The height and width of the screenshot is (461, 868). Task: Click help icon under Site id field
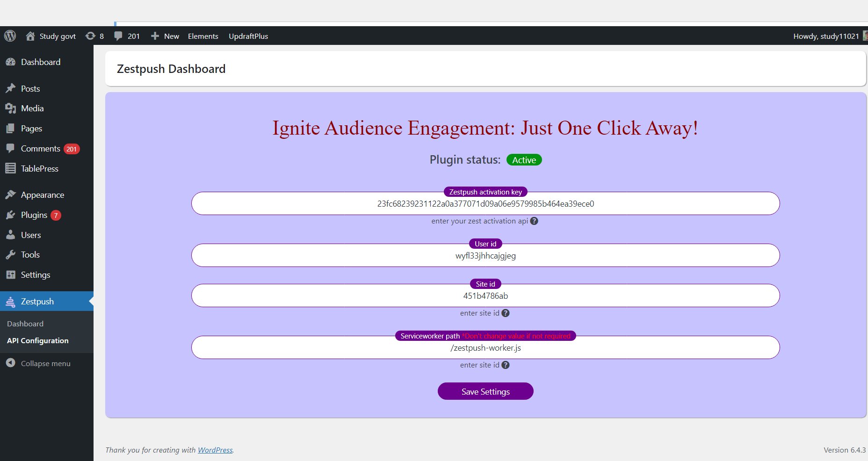pos(506,313)
